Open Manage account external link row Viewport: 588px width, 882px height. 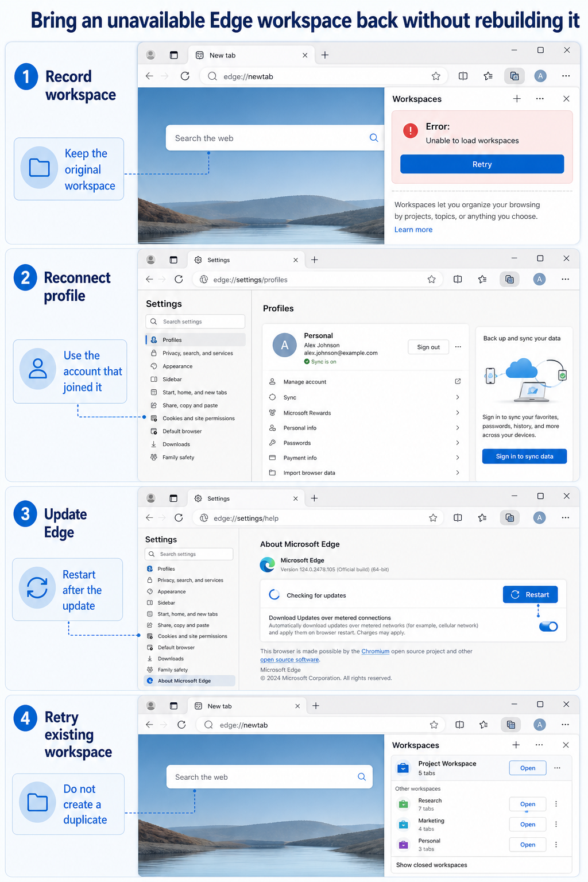(365, 382)
